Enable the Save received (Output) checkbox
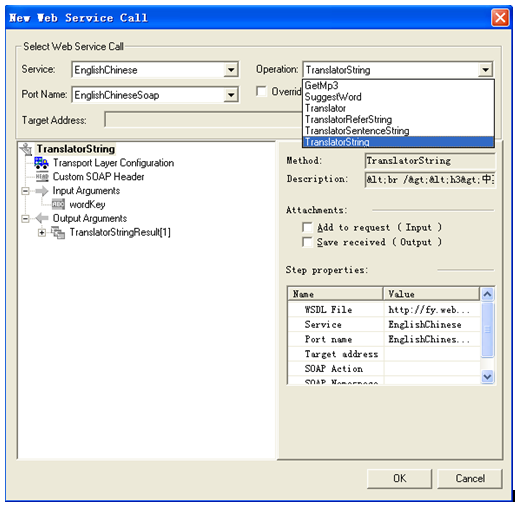This screenshot has height=506, width=517. point(307,242)
